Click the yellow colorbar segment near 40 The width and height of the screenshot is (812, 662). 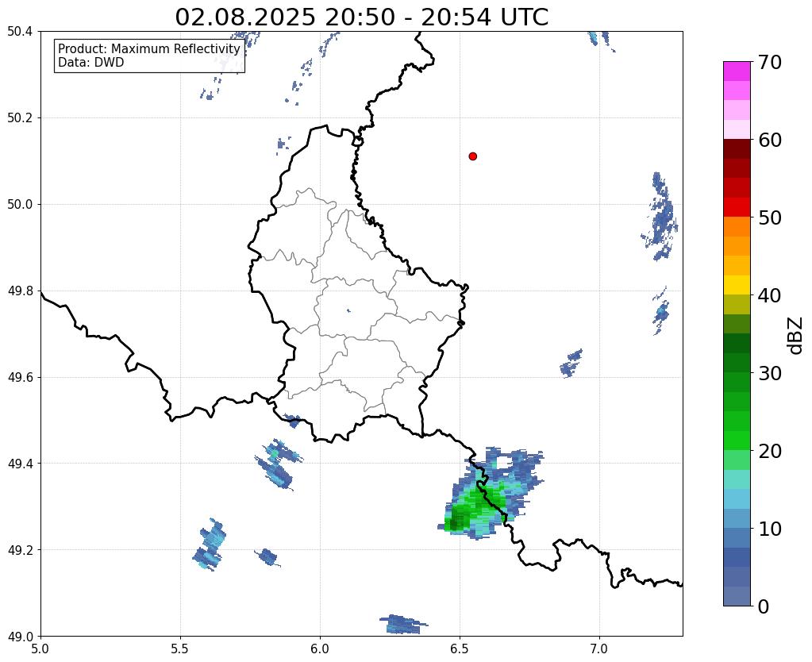737,285
